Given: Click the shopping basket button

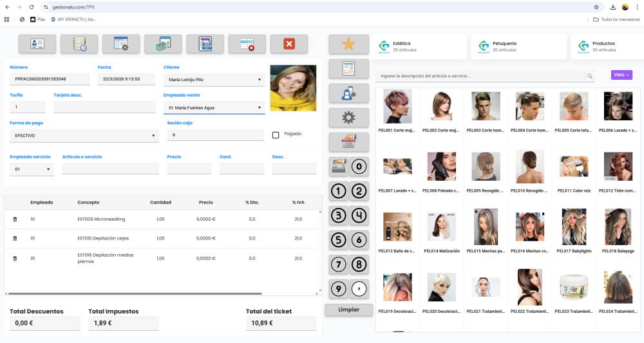Looking at the screenshot, I should 348,142.
